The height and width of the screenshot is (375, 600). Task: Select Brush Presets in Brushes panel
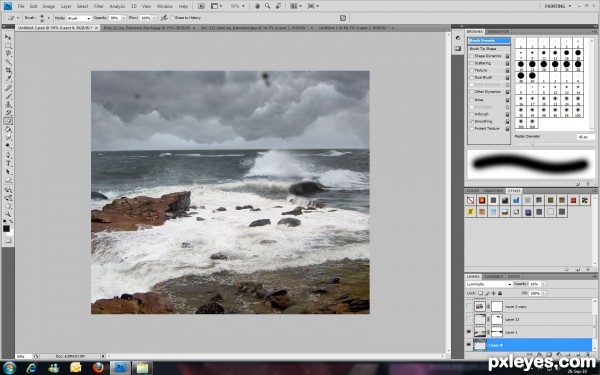tap(489, 41)
